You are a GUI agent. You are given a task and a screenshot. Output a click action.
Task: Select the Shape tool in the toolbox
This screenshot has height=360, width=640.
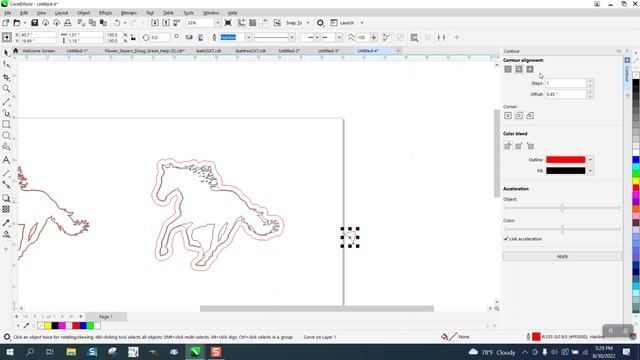point(6,65)
